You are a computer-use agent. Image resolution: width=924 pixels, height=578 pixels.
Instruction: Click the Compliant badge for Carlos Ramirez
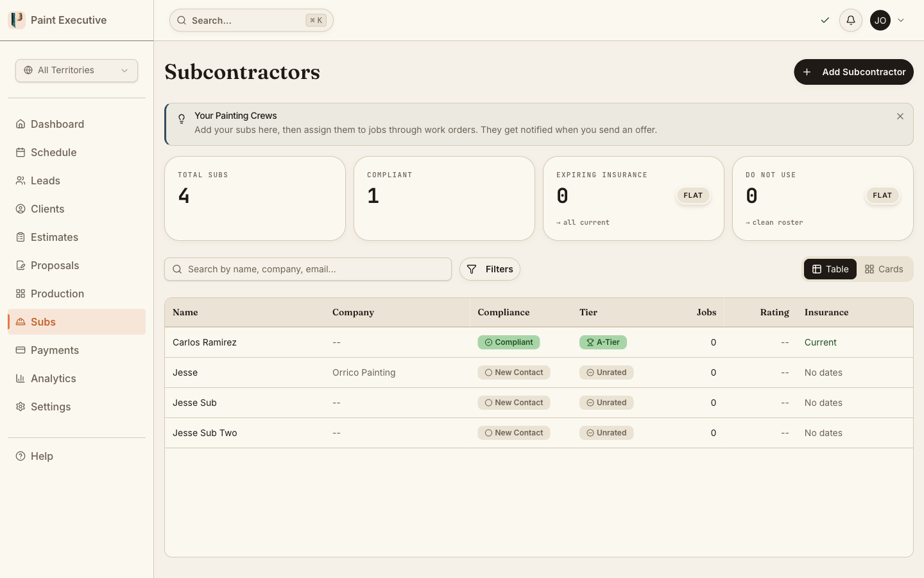509,342
